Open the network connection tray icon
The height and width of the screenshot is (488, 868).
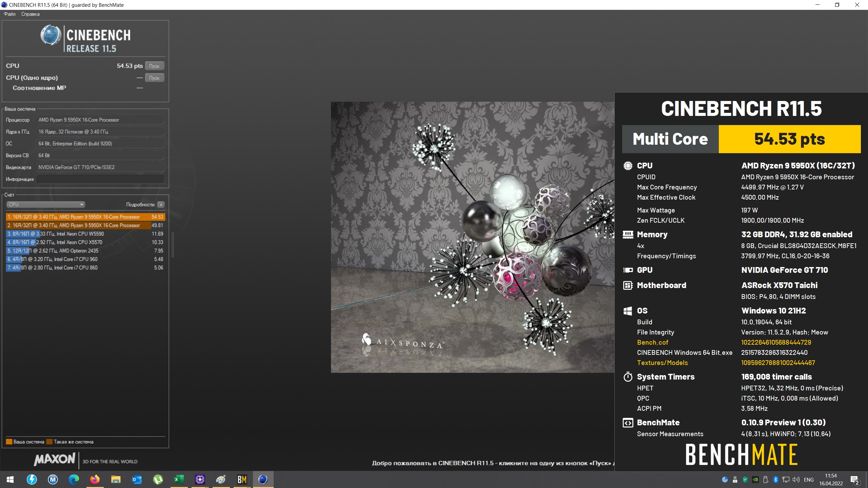pos(786,480)
